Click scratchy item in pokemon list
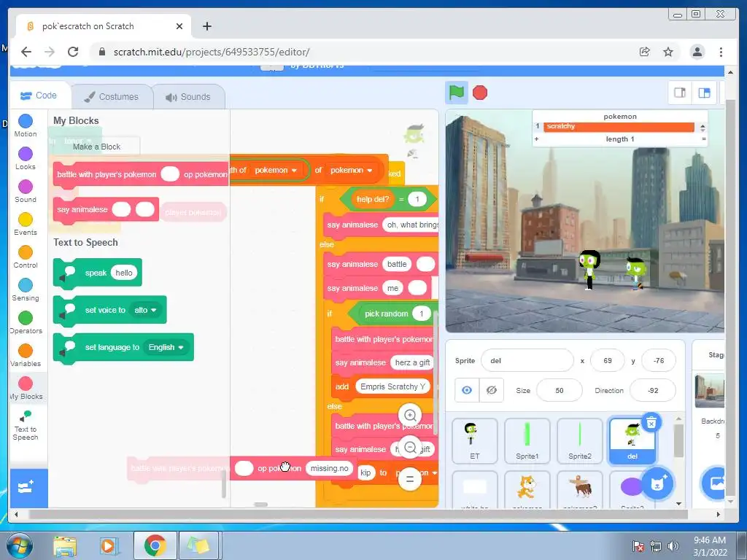747x560 pixels. (x=619, y=126)
